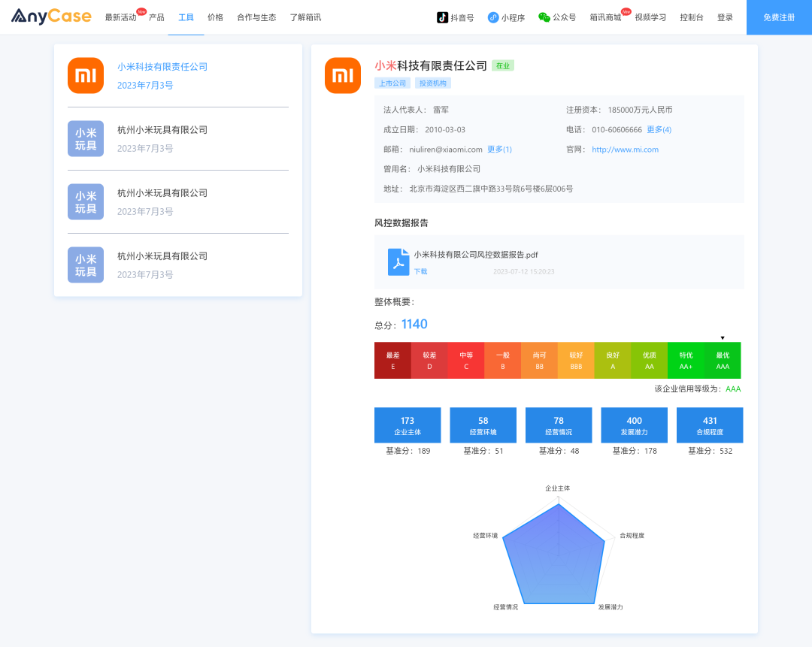Click the 58 经营环境 score card
This screenshot has height=647, width=812.
[483, 425]
